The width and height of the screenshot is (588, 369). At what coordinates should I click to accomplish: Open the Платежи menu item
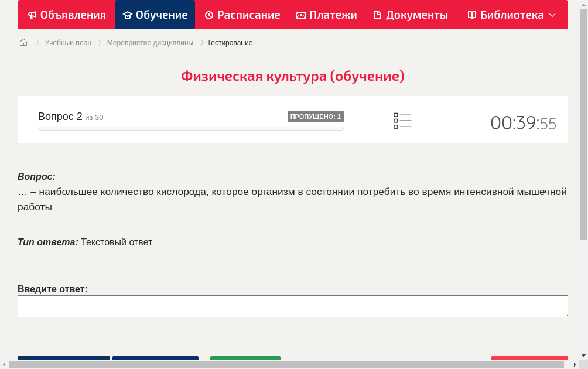click(326, 15)
